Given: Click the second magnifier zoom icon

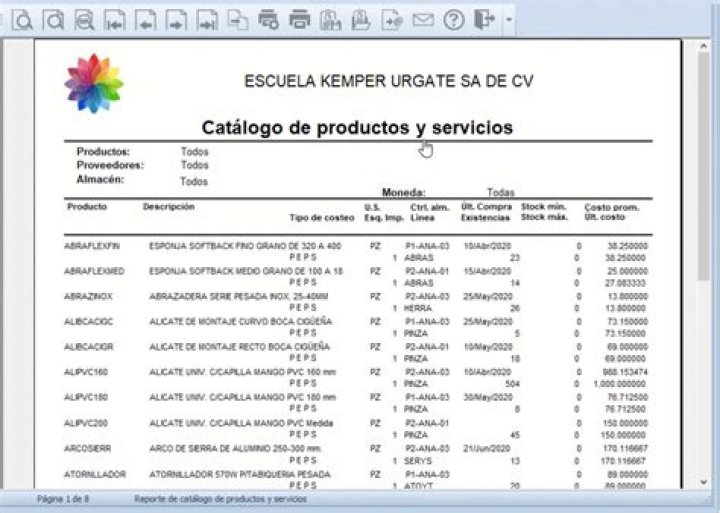Looking at the screenshot, I should (x=54, y=19).
